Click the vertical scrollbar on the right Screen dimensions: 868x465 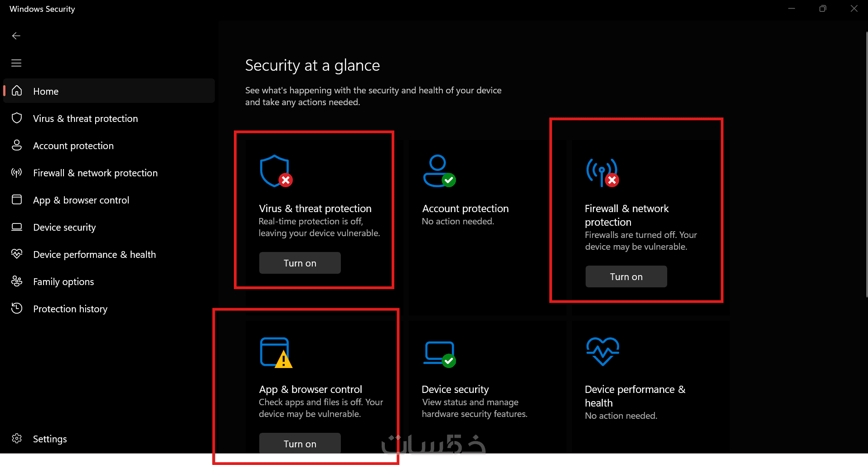pos(866,163)
